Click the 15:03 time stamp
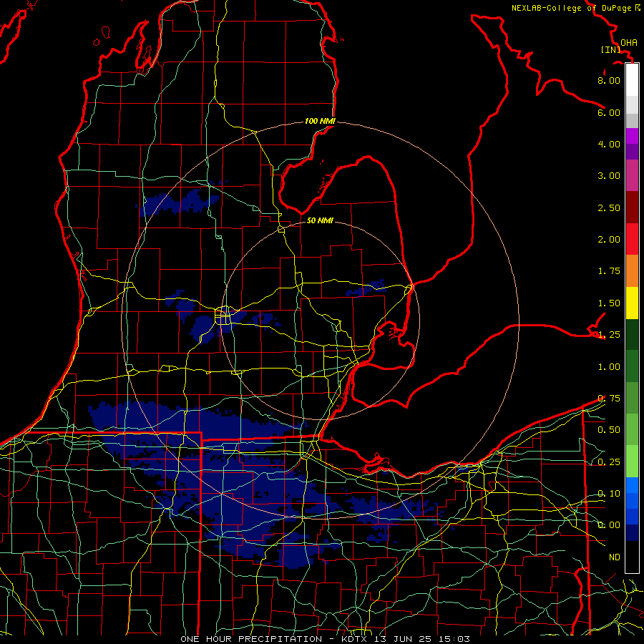 (454, 639)
